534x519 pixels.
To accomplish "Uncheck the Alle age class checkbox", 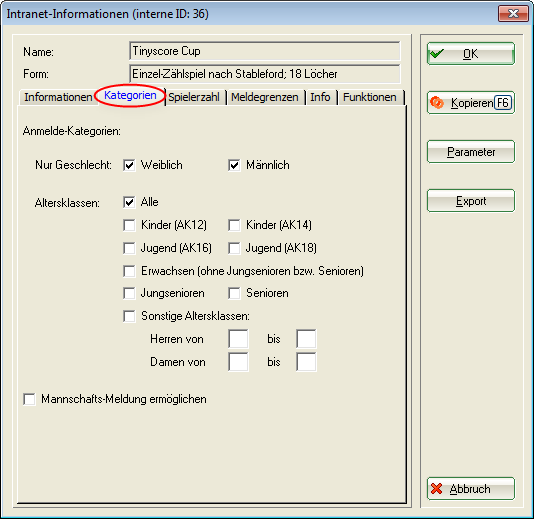I will 129,202.
